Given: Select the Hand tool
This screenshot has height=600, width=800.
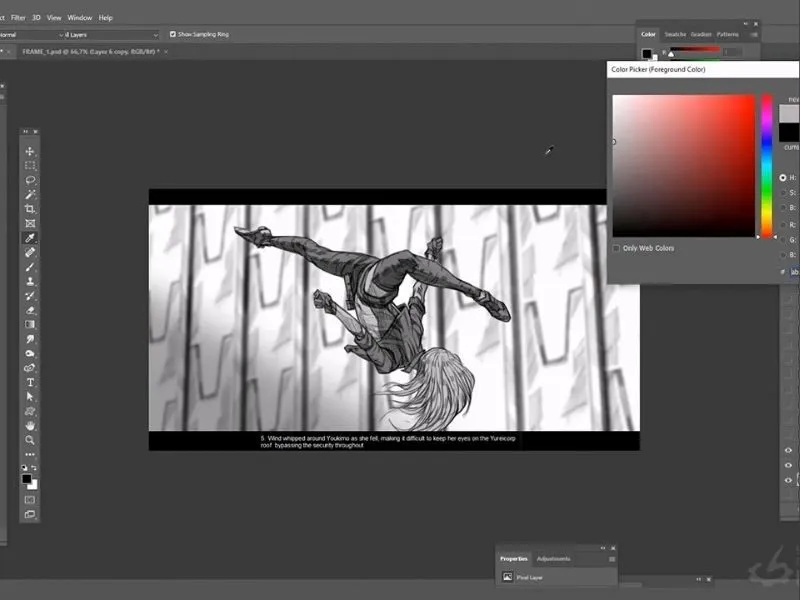Looking at the screenshot, I should click(30, 425).
